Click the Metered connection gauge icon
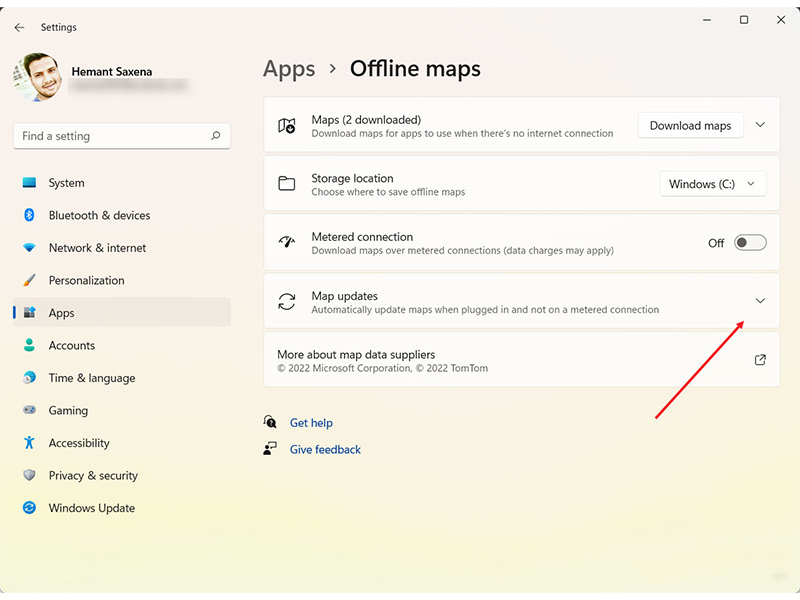This screenshot has height=600, width=800. pyautogui.click(x=287, y=241)
